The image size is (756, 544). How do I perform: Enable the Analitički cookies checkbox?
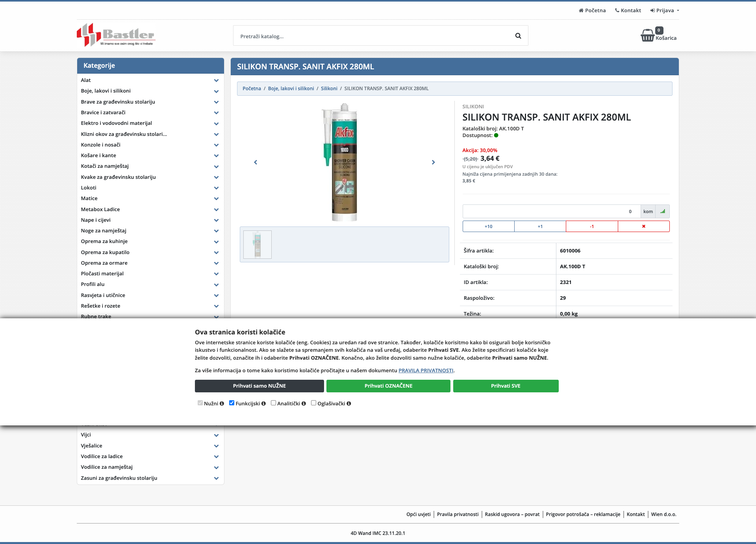[273, 403]
